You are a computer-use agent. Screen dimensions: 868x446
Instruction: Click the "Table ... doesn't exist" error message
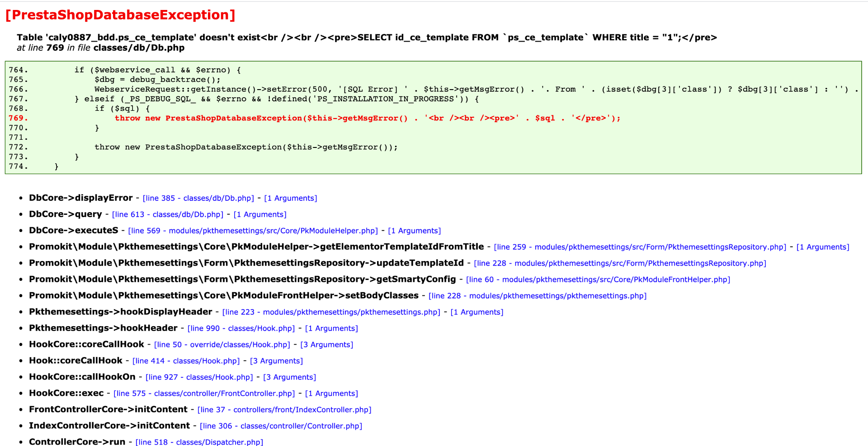367,38
